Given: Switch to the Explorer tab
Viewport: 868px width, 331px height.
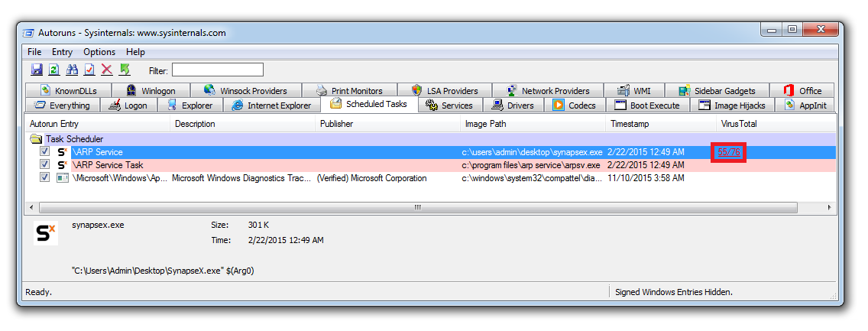Looking at the screenshot, I should [x=189, y=105].
